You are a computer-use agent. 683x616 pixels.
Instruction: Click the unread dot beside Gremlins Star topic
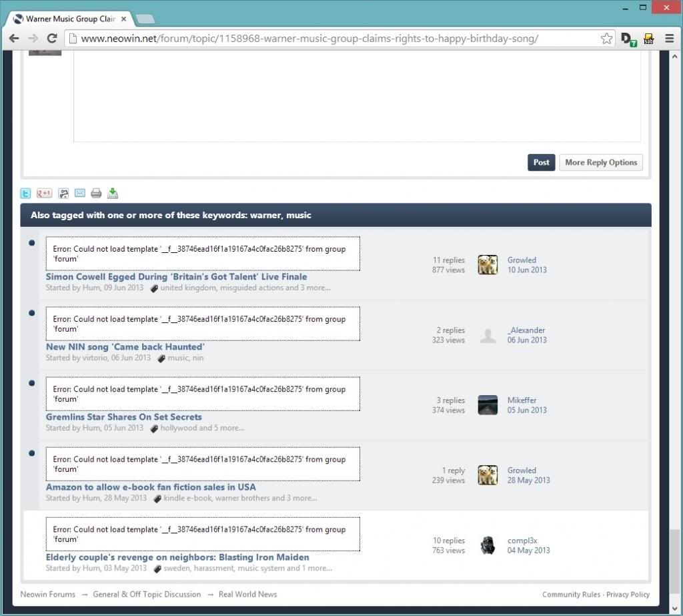point(32,383)
